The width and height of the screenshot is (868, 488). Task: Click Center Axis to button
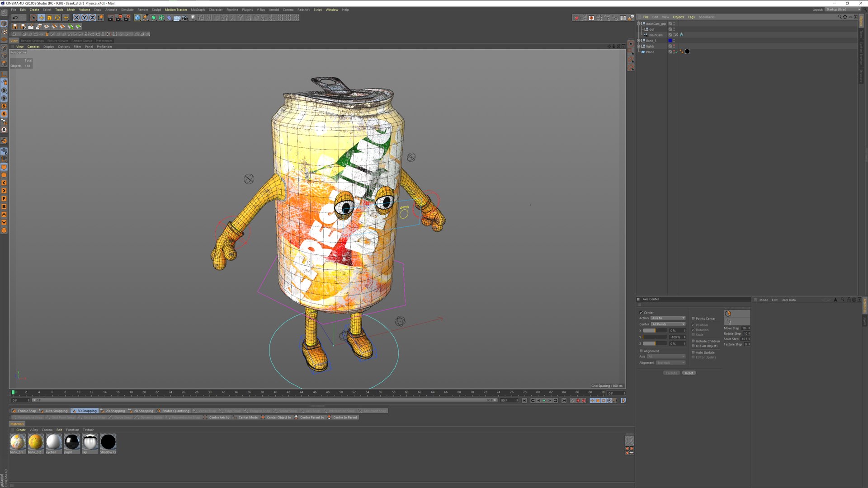click(x=217, y=418)
